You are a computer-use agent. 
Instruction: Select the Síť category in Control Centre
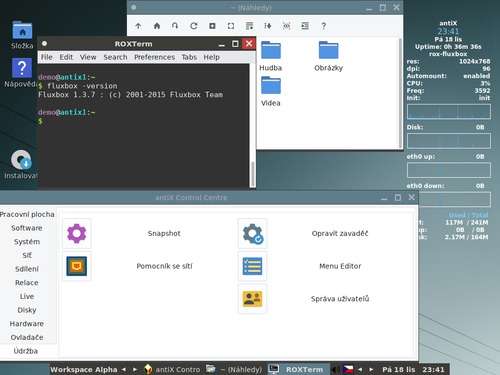27,255
